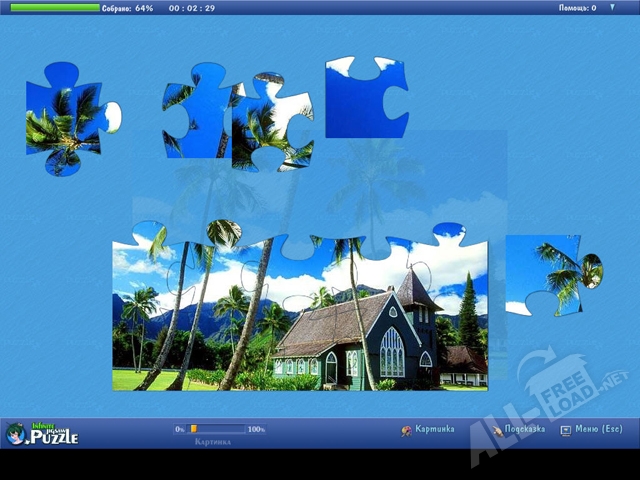The height and width of the screenshot is (480, 640).
Task: Click the Картинка palette icon
Action: (x=406, y=430)
